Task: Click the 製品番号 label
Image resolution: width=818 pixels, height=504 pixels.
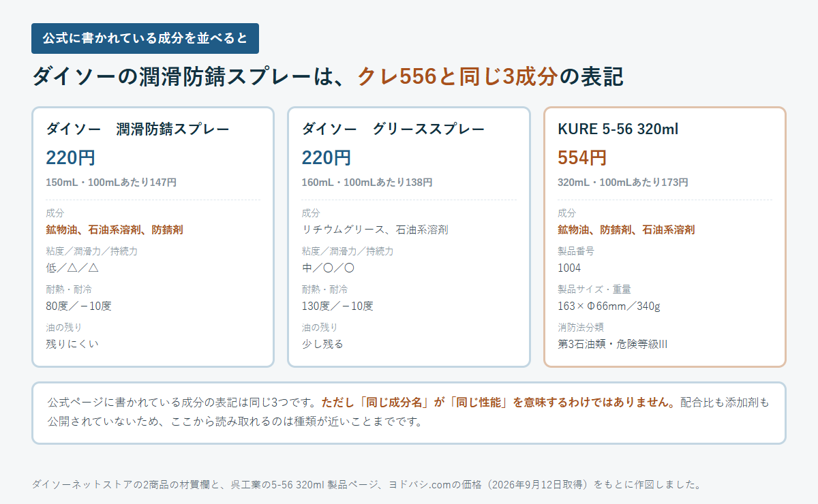Action: pos(575,251)
